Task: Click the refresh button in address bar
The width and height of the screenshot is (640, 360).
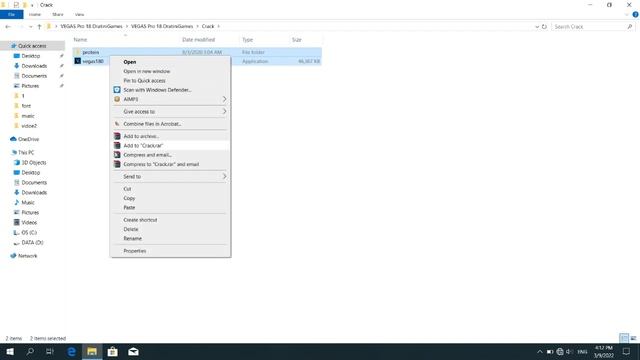Action: (x=544, y=27)
